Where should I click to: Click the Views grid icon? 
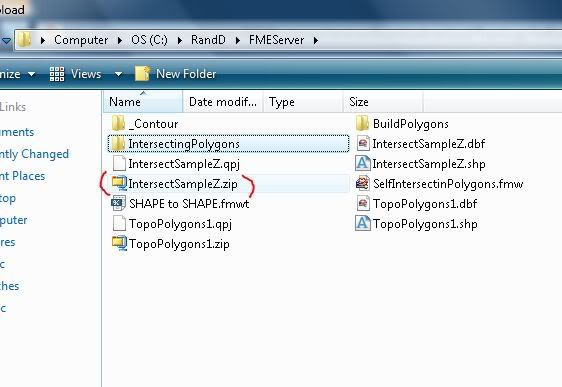click(x=57, y=74)
